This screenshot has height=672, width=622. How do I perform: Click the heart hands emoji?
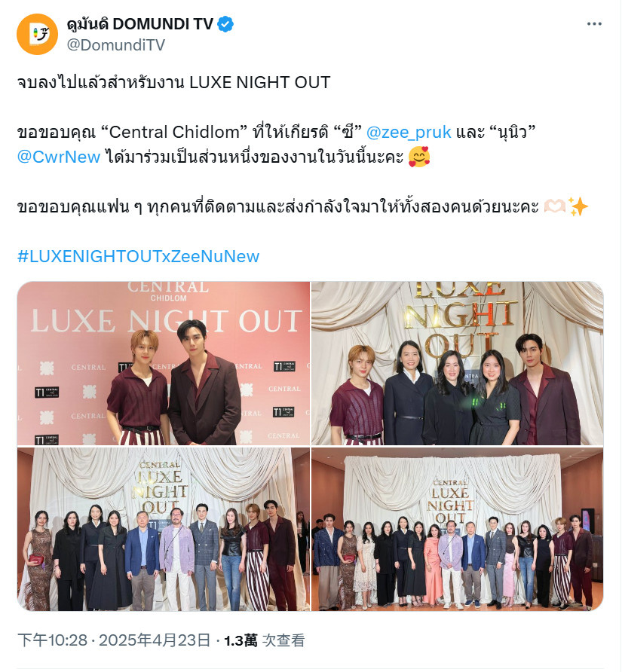coord(554,206)
